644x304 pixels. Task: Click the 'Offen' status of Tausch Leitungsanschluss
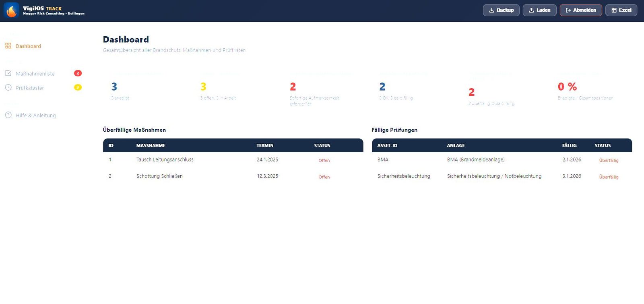point(324,160)
